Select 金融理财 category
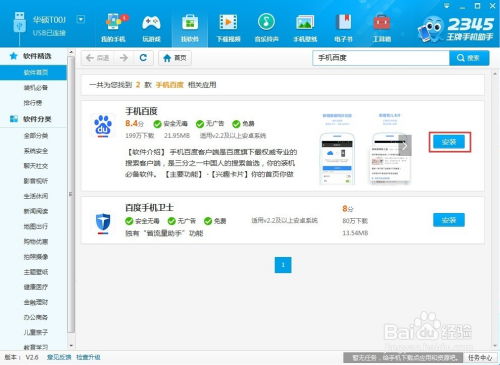500x365 pixels. [x=36, y=302]
